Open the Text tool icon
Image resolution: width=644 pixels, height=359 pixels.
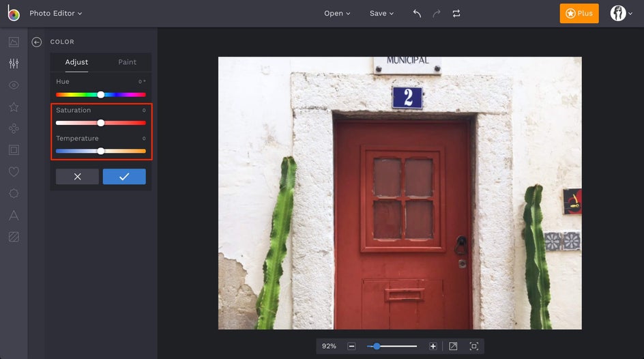coord(14,216)
